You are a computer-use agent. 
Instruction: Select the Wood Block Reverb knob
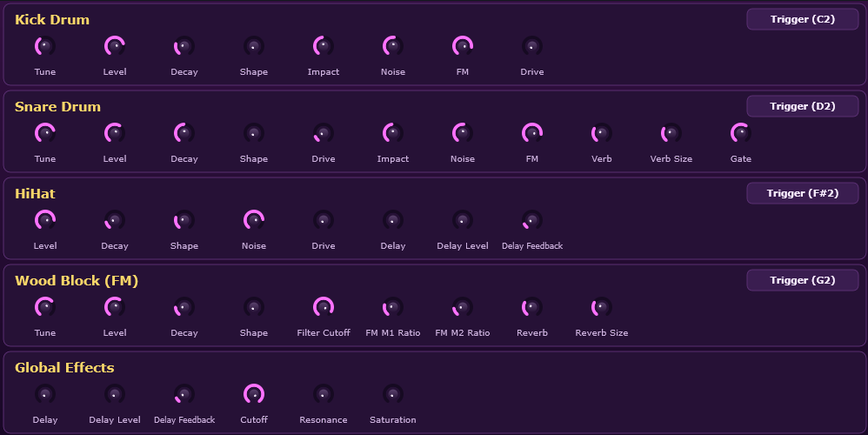point(532,306)
